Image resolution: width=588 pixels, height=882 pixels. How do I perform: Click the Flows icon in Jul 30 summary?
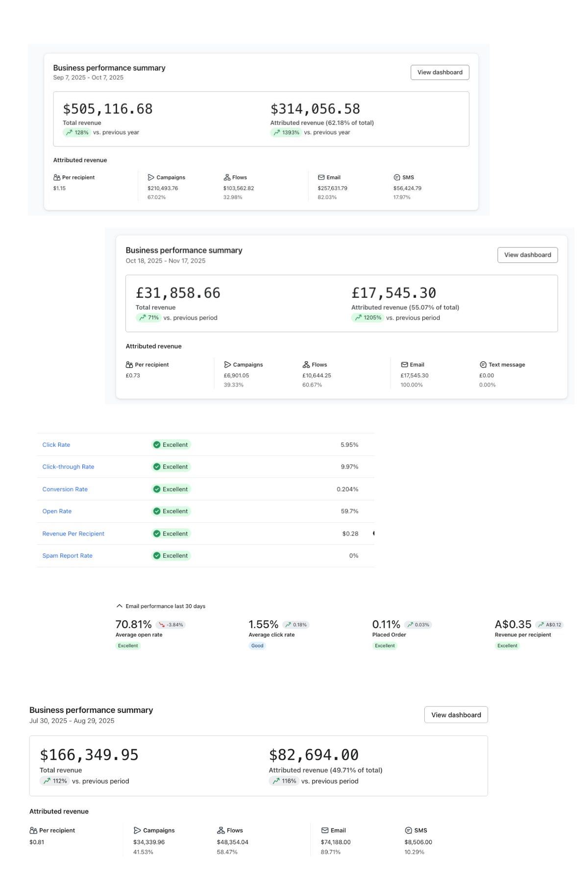coord(221,830)
